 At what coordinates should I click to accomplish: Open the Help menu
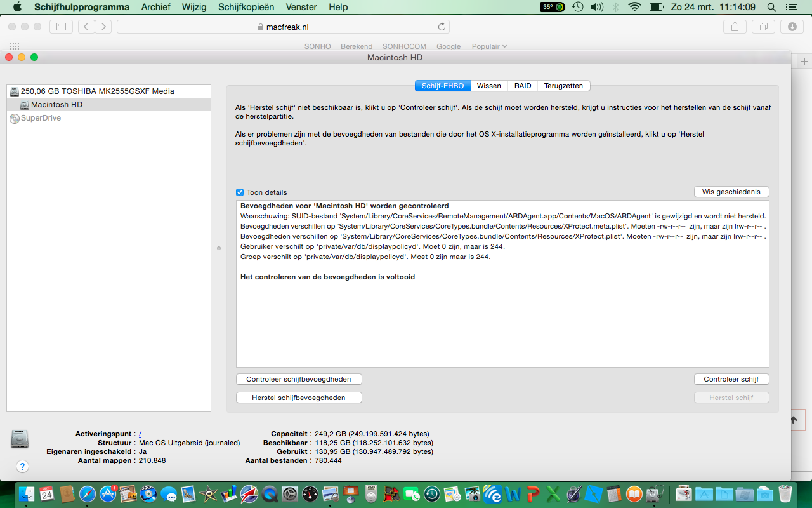click(338, 7)
